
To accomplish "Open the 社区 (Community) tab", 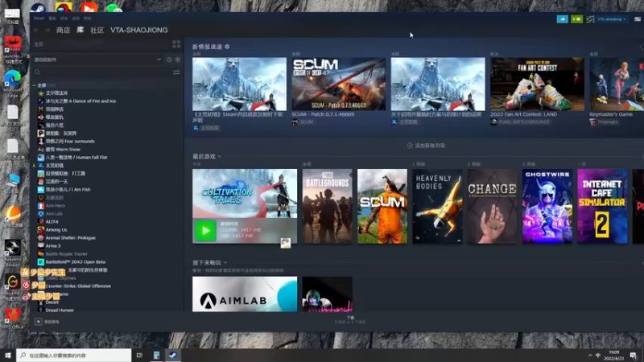I will [97, 30].
